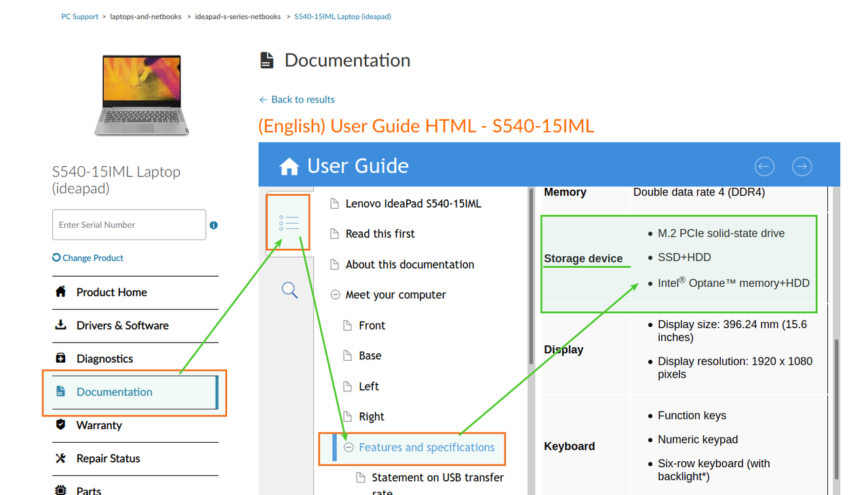Select Diagnostics from sidebar menu

coord(136,359)
